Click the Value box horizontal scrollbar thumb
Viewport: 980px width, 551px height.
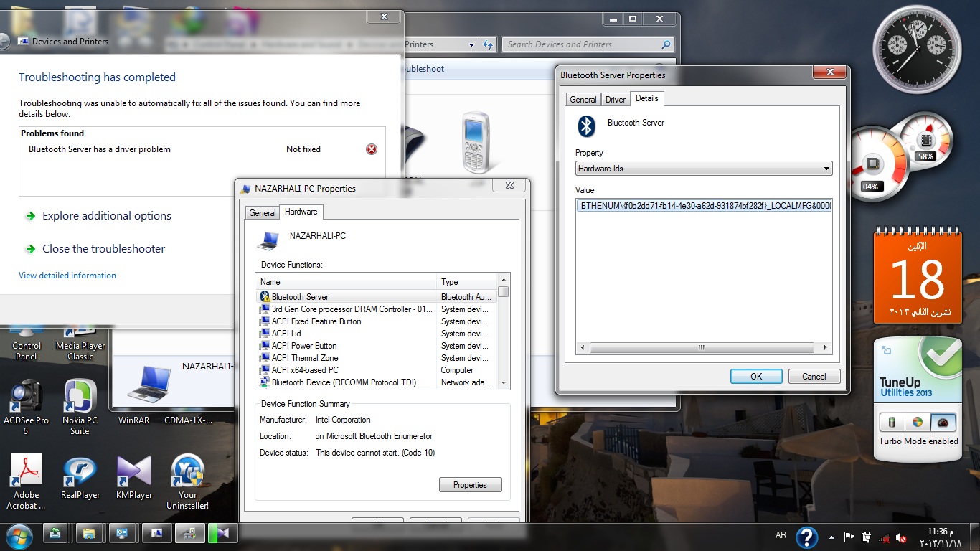point(702,348)
